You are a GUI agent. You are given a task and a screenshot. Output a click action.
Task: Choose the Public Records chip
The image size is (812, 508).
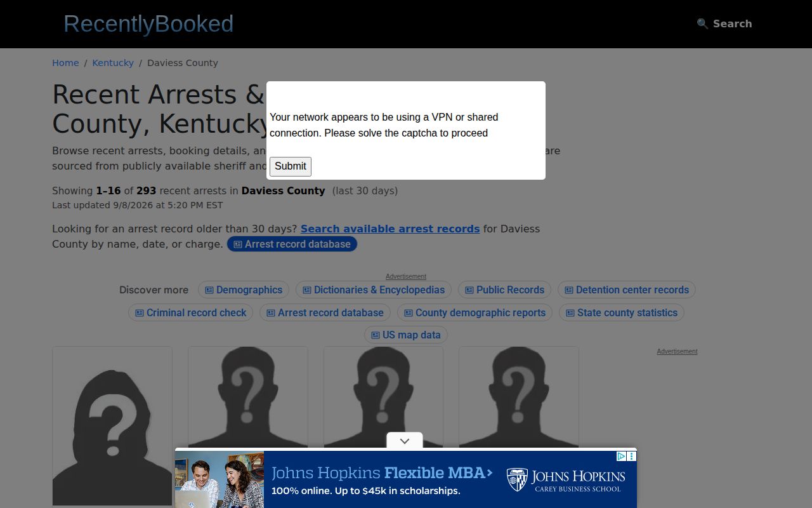click(504, 290)
